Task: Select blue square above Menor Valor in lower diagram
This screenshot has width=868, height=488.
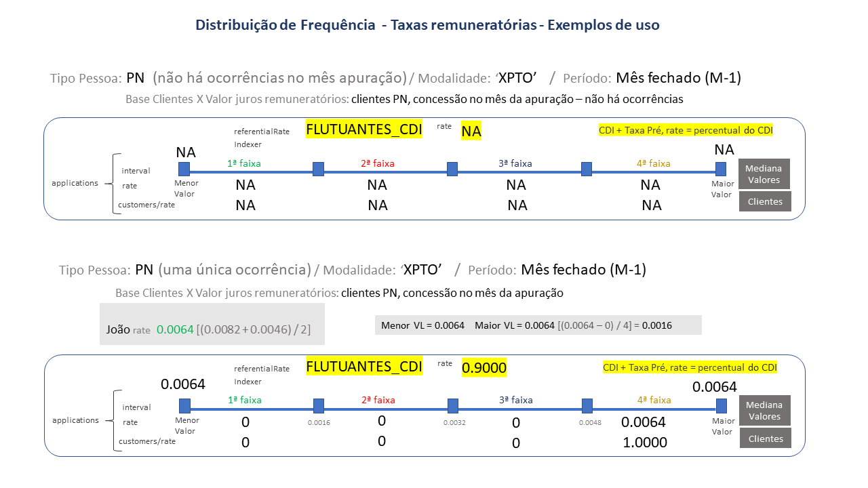Action: [184, 406]
